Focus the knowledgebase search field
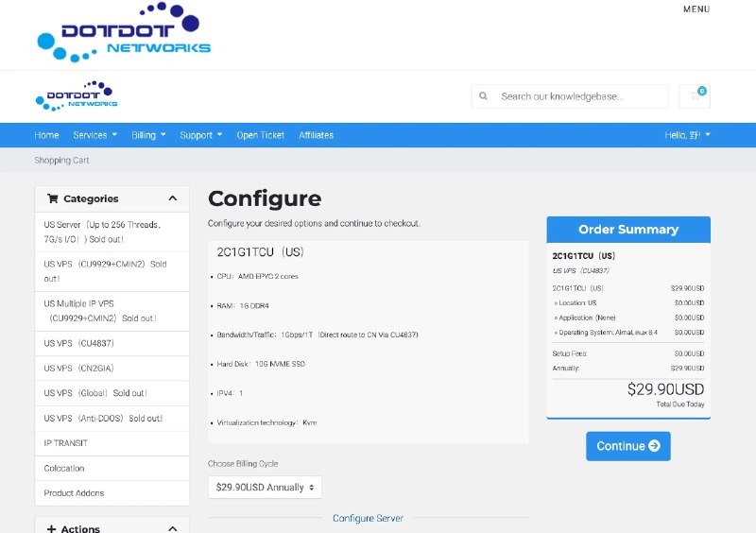 (x=581, y=96)
